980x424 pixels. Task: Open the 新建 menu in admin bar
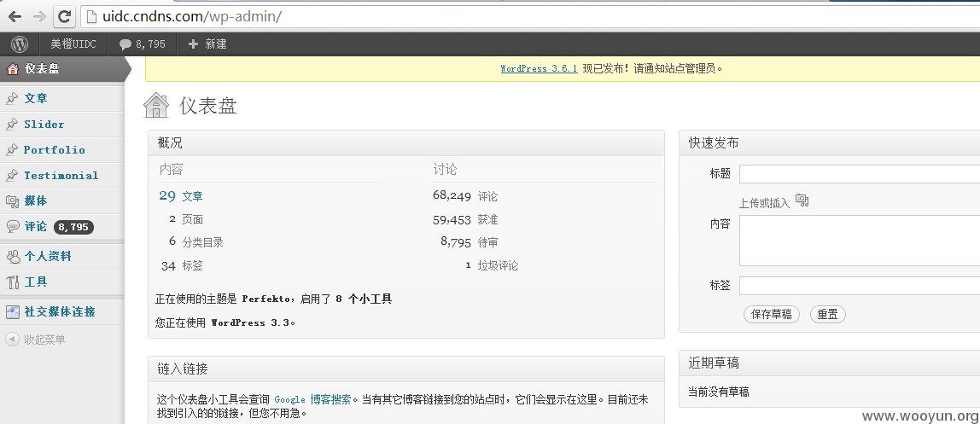point(216,44)
